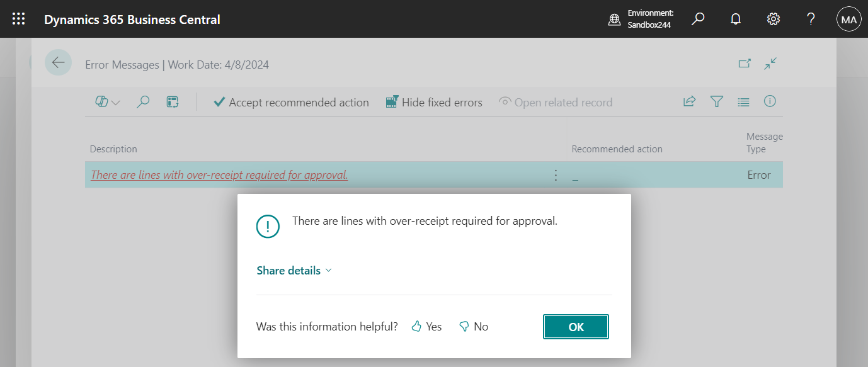Open the filter pane icon
The width and height of the screenshot is (868, 367).
click(717, 101)
